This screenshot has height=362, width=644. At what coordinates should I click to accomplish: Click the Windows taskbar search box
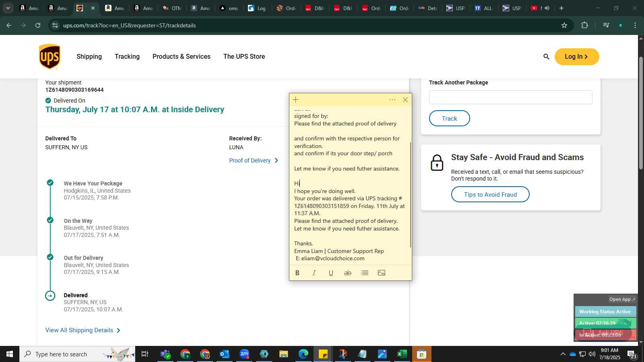click(x=77, y=354)
